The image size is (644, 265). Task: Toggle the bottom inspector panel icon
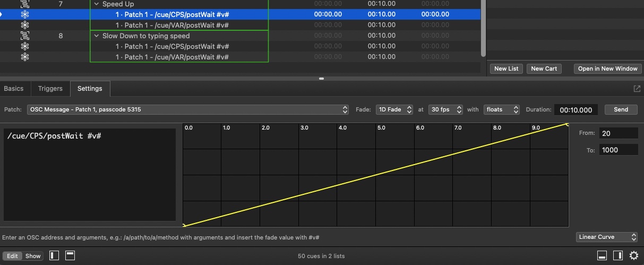(602, 255)
